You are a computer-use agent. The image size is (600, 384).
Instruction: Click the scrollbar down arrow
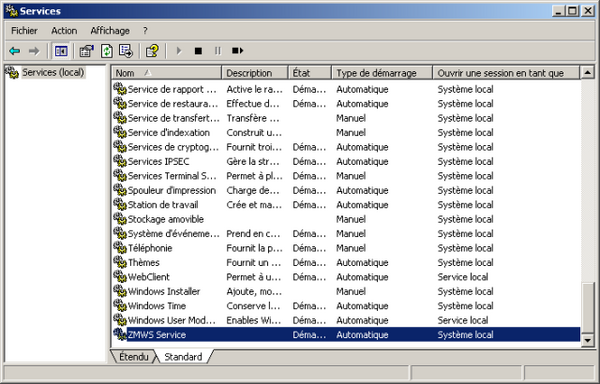click(587, 340)
